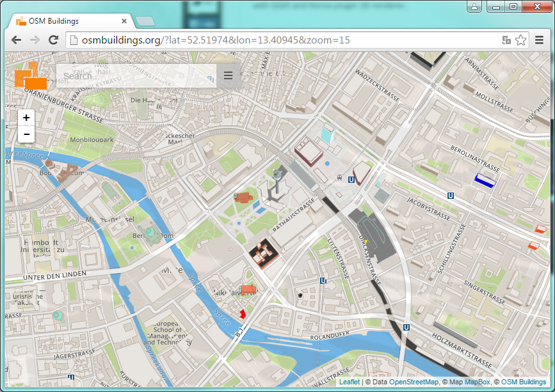Select the blue highlighted building near Berolinastrasse
555x392 pixels.
[x=487, y=180]
